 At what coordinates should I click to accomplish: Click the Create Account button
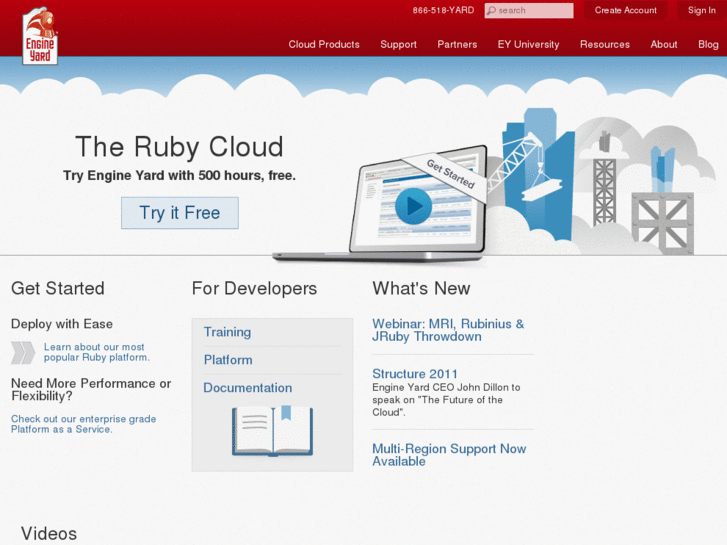coord(625,10)
